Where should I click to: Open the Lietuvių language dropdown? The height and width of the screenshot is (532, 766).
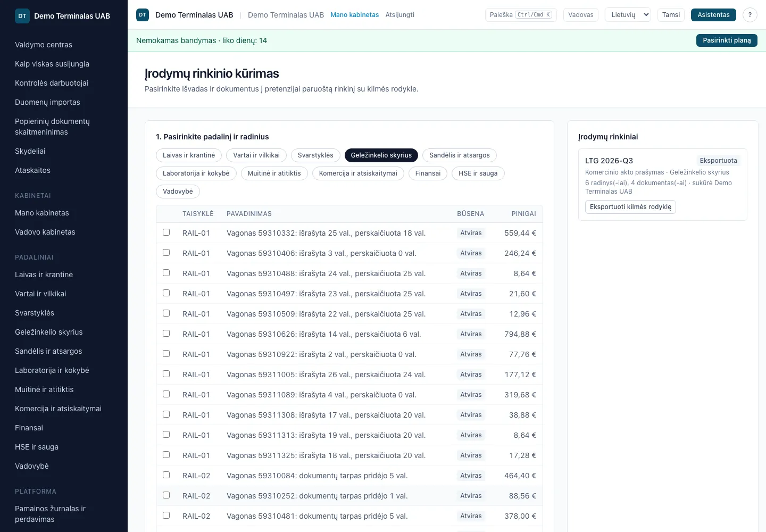click(628, 15)
